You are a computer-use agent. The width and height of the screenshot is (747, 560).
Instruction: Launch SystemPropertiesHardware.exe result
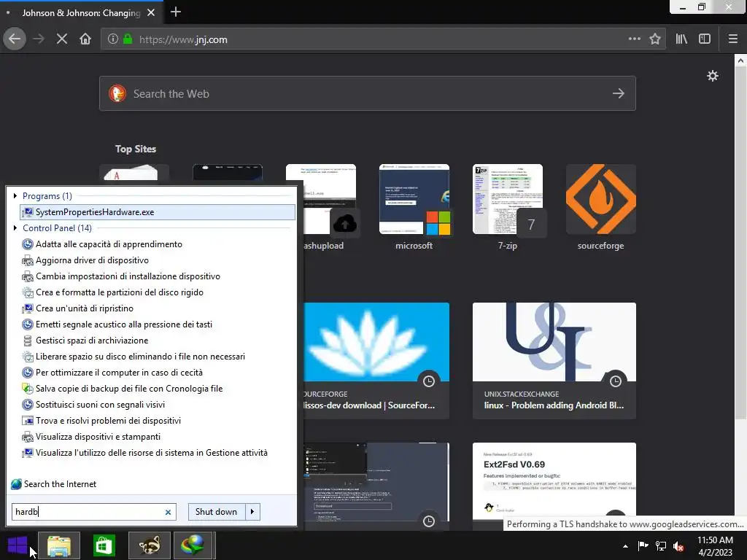click(x=158, y=212)
